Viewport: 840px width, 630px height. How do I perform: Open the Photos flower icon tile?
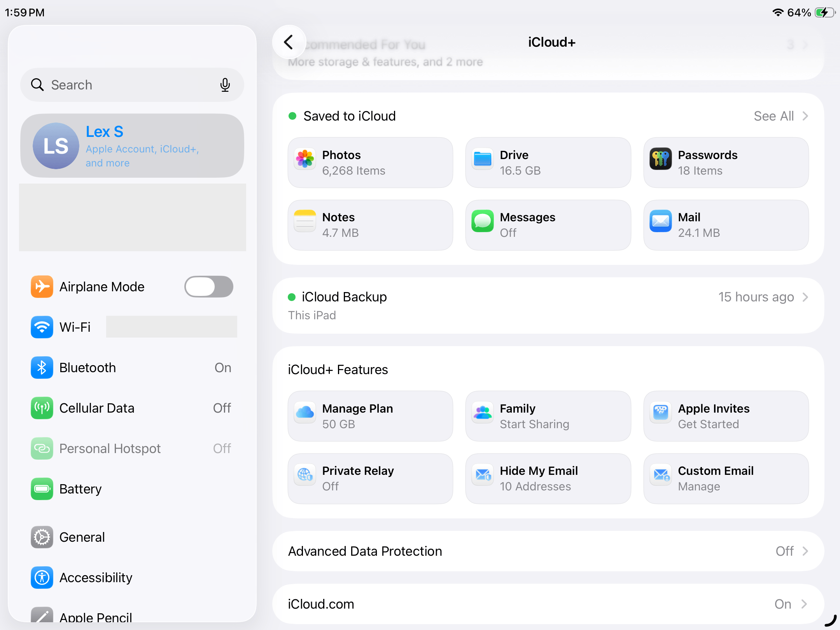click(305, 159)
